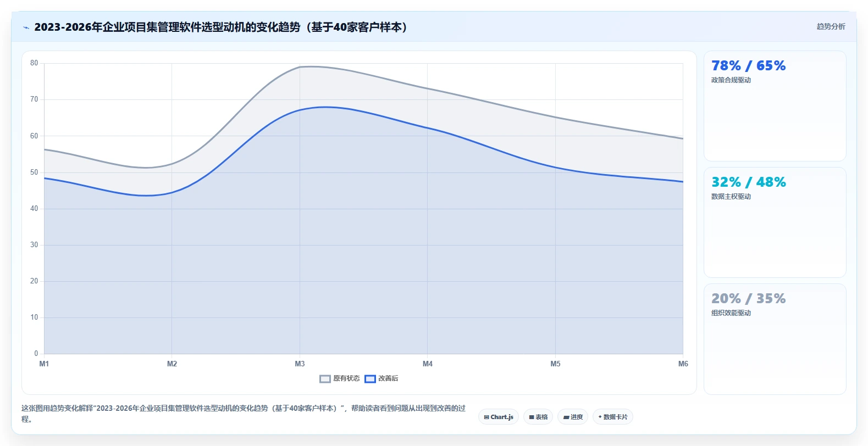Toggle the 原有状态 legend series
Screen dimensions: 868x446
coord(340,378)
